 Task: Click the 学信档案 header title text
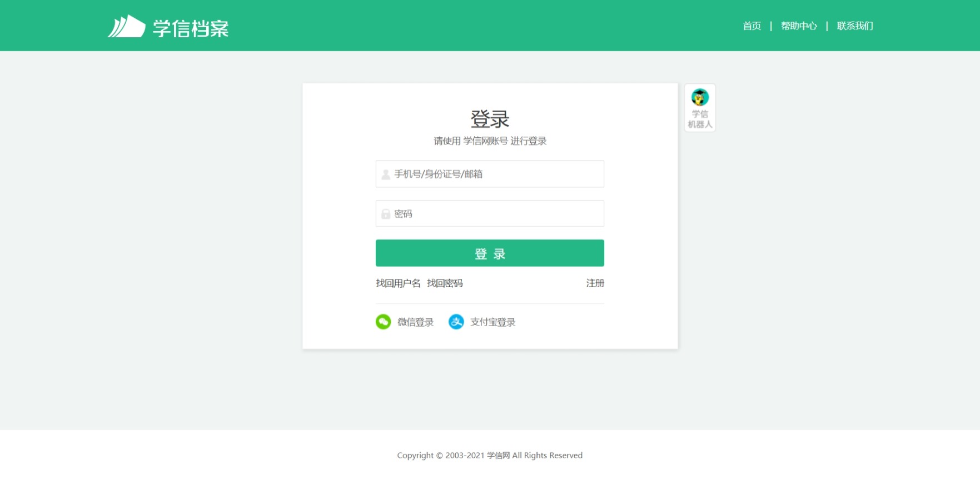191,28
